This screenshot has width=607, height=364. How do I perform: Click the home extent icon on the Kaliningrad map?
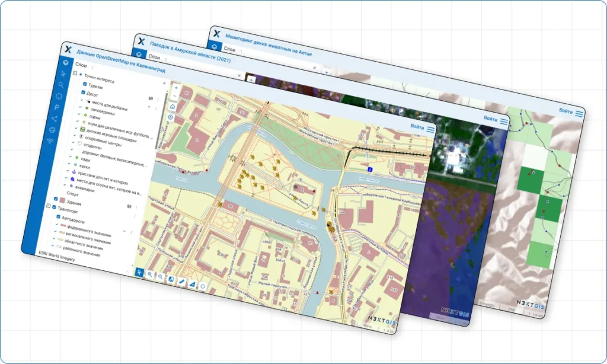coord(172,107)
